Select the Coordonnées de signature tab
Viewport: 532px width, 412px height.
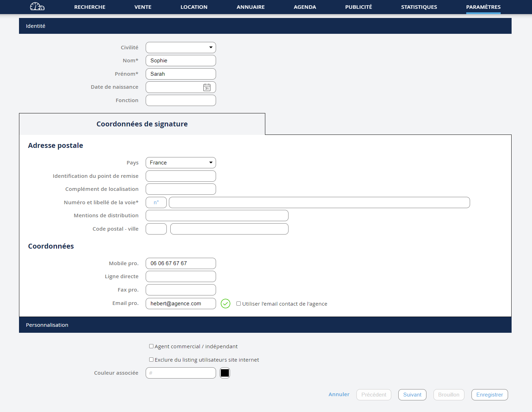[142, 124]
